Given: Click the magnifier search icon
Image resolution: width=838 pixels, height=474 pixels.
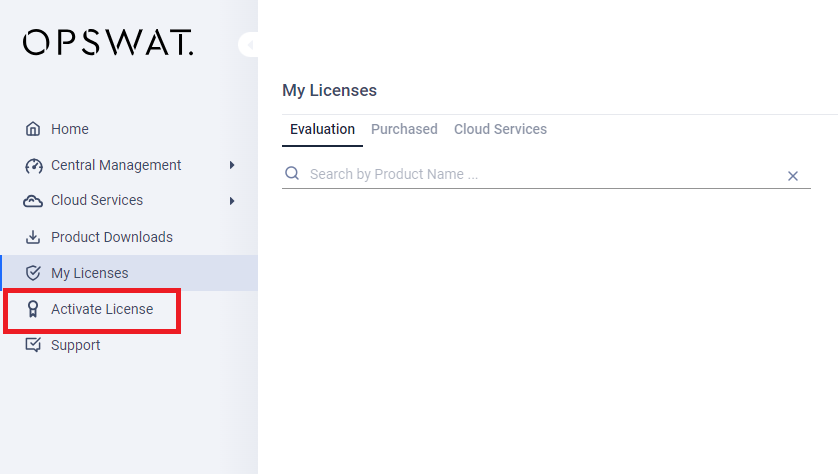Looking at the screenshot, I should (x=292, y=173).
